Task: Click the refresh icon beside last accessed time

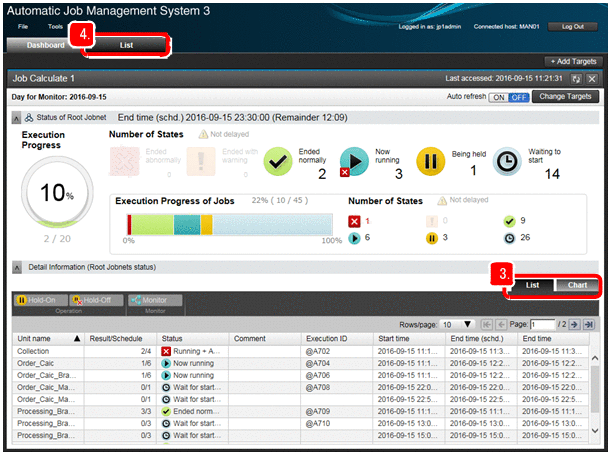Action: coord(576,78)
